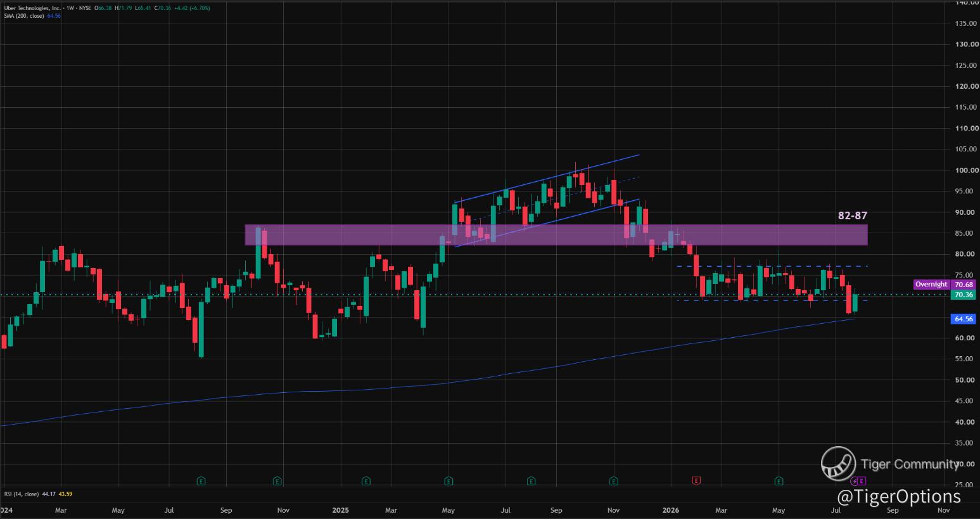
Task: Click the +4.42 (+6.70%) change value
Action: point(191,8)
